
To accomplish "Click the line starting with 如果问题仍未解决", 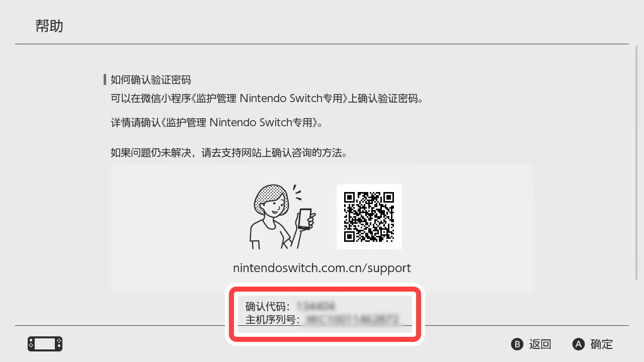I will pos(229,153).
